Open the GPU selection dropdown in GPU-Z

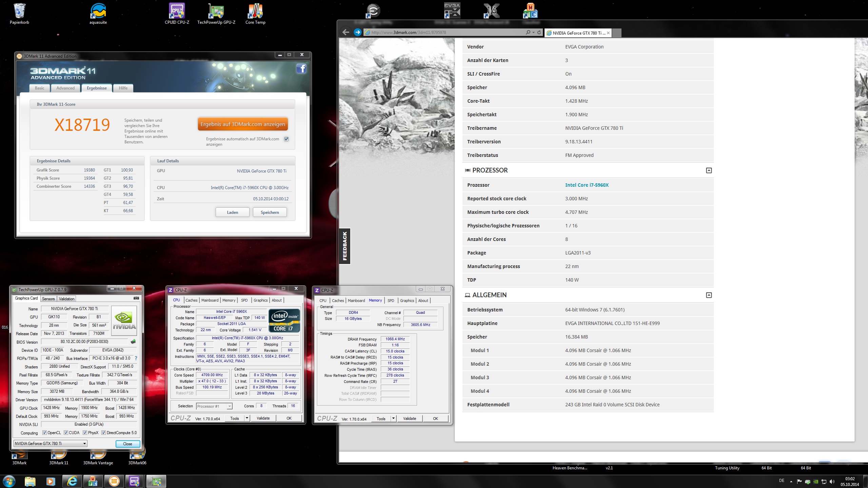tap(50, 443)
